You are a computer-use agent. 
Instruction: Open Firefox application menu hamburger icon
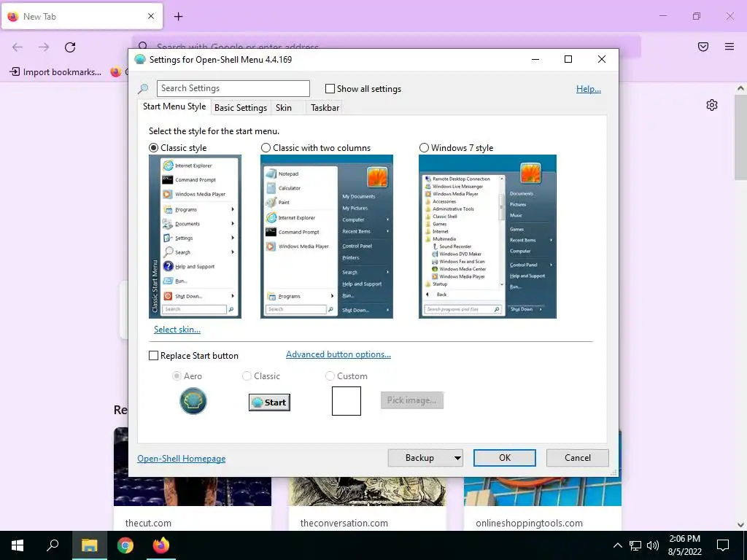coord(729,47)
